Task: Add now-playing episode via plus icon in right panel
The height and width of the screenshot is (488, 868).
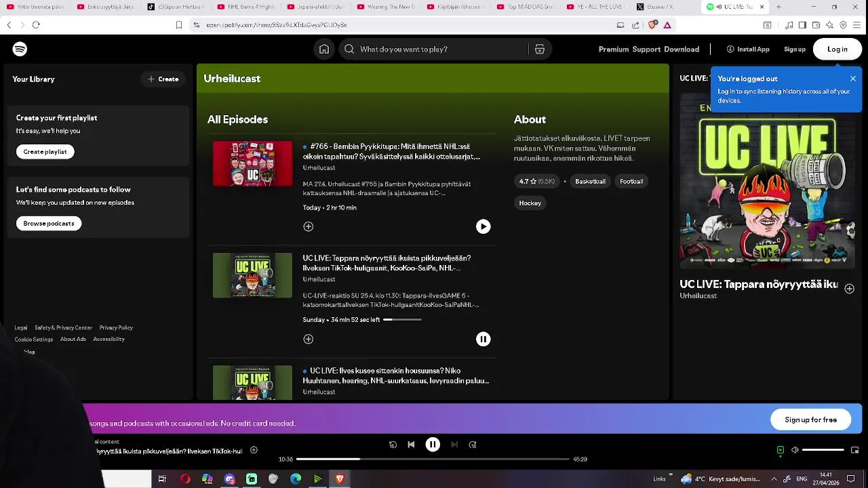Action: (x=849, y=289)
